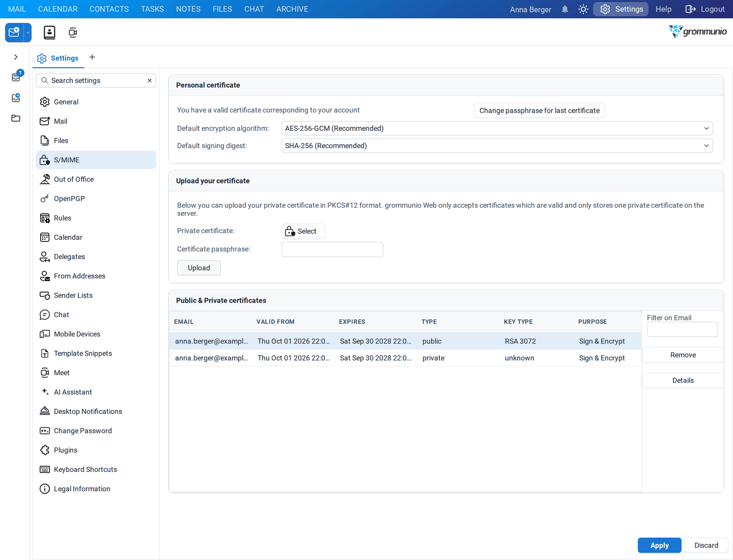Toggle the light/dark theme sun icon

(x=583, y=9)
